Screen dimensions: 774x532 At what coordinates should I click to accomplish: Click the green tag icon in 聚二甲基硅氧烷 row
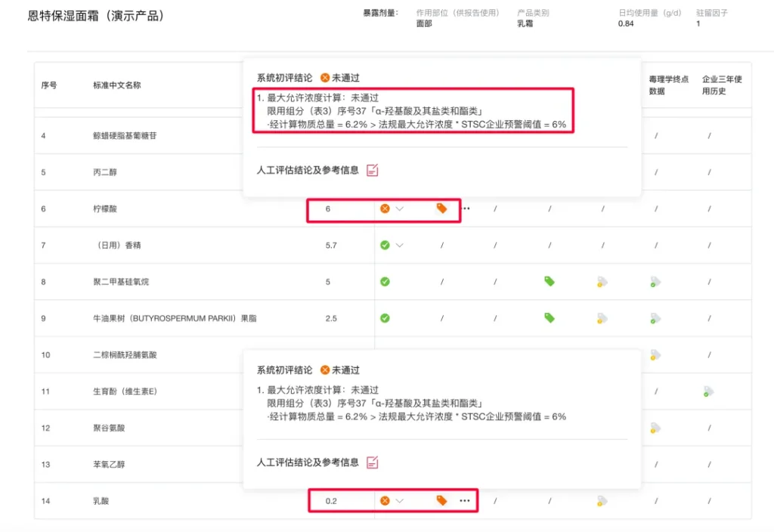(x=550, y=281)
